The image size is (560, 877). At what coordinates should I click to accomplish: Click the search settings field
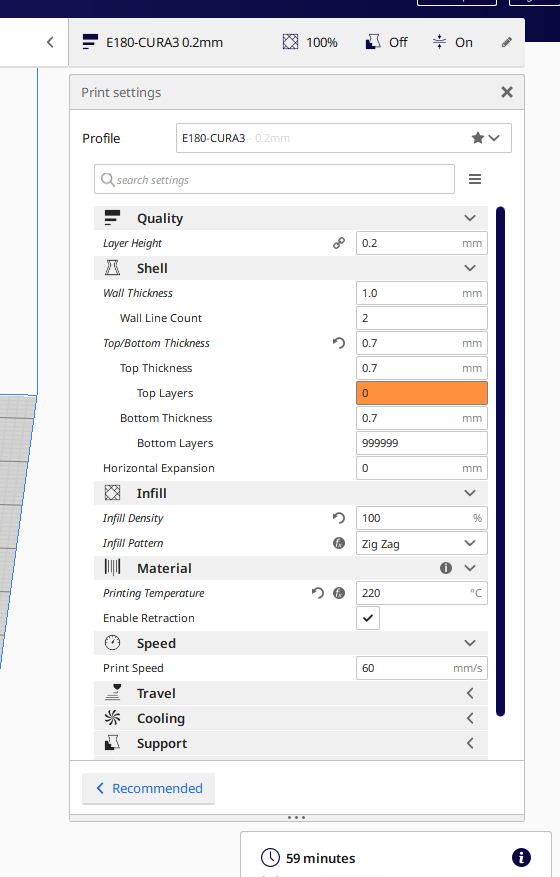click(x=274, y=180)
